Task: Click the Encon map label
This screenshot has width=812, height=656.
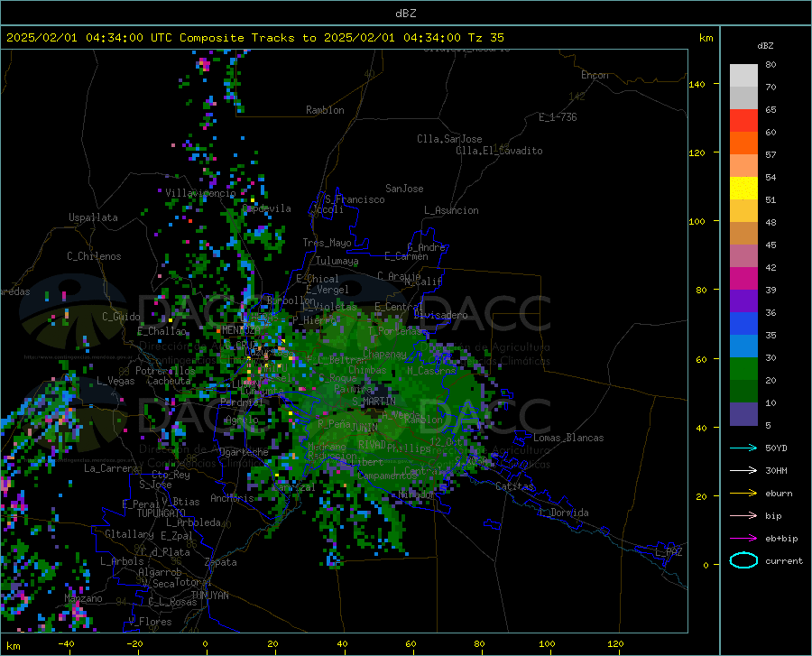Action: coord(595,75)
